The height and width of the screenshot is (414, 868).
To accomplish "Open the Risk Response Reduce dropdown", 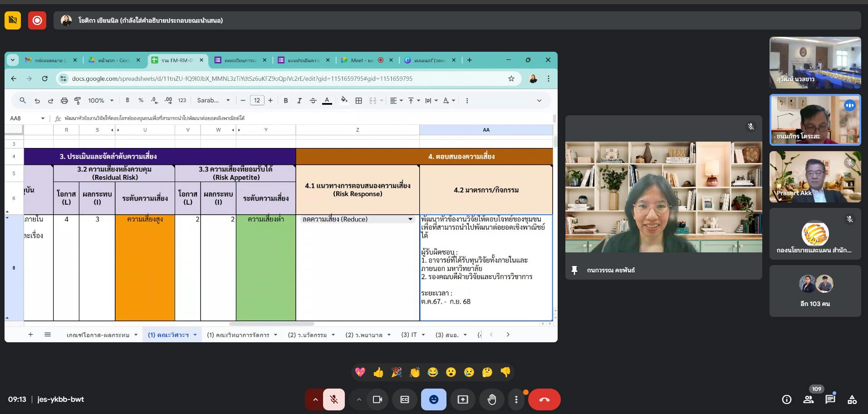I will (x=410, y=219).
